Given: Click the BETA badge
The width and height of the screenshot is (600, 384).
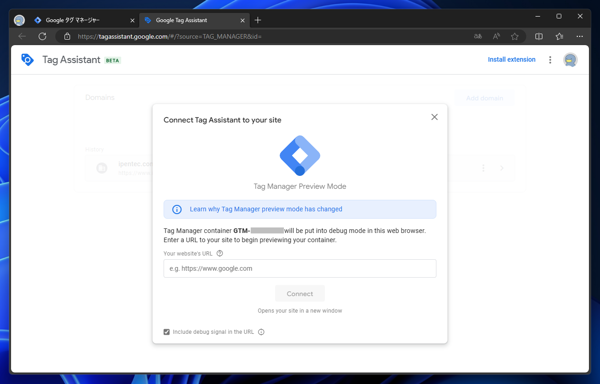Looking at the screenshot, I should (112, 60).
